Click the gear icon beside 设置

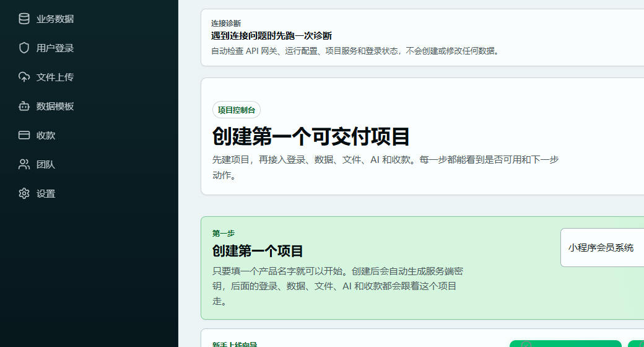pyautogui.click(x=24, y=194)
